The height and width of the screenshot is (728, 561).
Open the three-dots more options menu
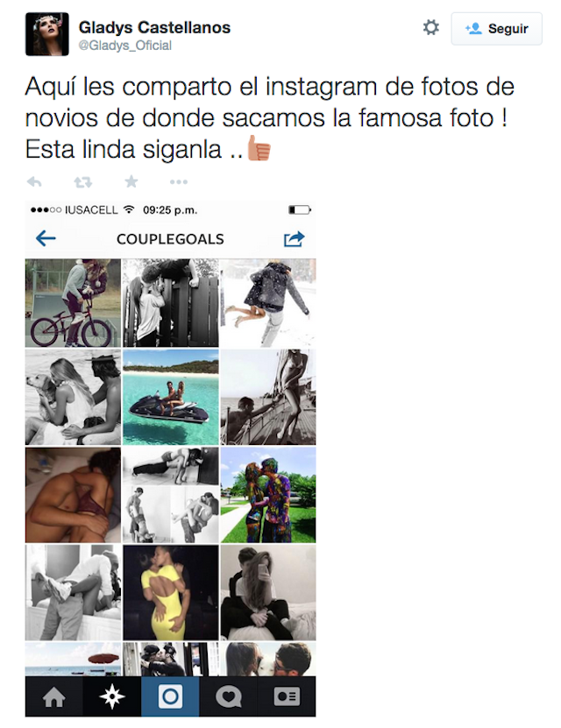point(179,182)
